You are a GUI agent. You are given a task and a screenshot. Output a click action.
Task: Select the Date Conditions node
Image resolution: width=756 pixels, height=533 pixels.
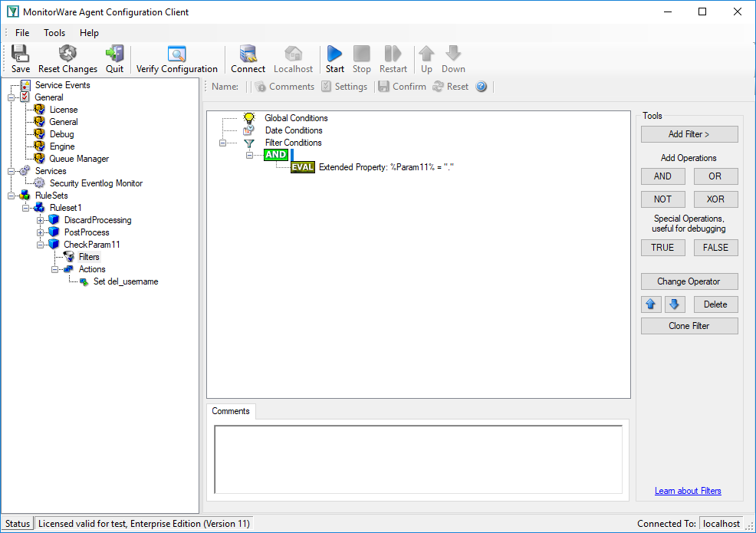click(294, 130)
